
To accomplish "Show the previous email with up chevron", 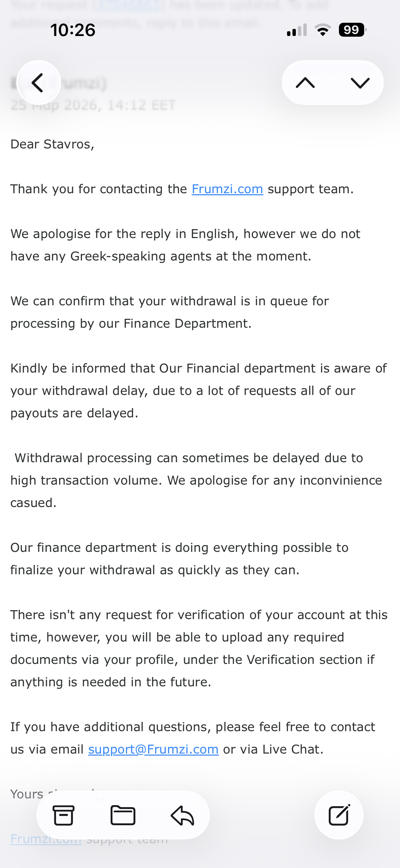I will (x=305, y=83).
